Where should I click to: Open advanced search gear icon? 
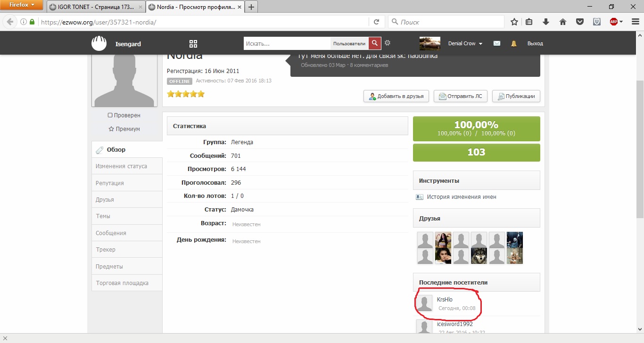pos(388,43)
